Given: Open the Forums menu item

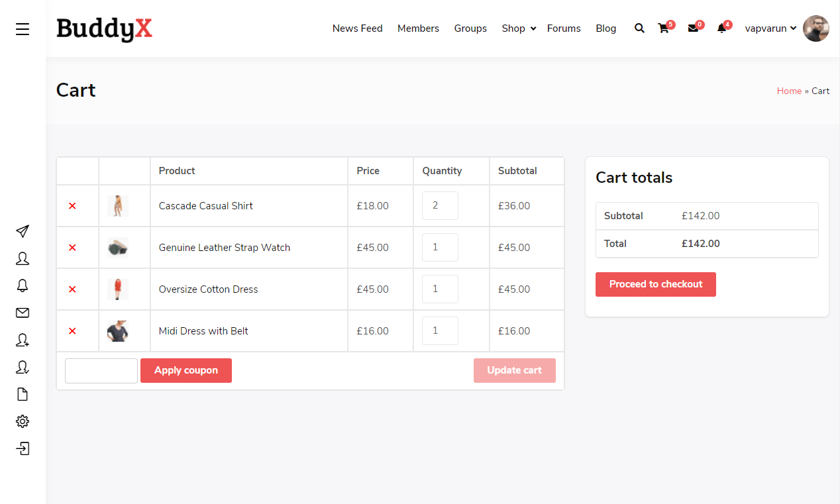Looking at the screenshot, I should click(x=564, y=28).
